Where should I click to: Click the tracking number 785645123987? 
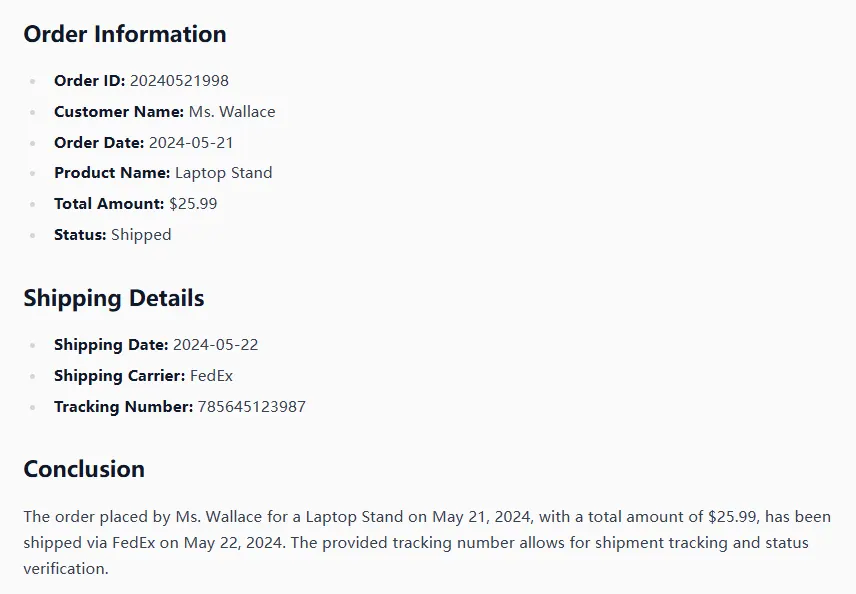point(252,407)
